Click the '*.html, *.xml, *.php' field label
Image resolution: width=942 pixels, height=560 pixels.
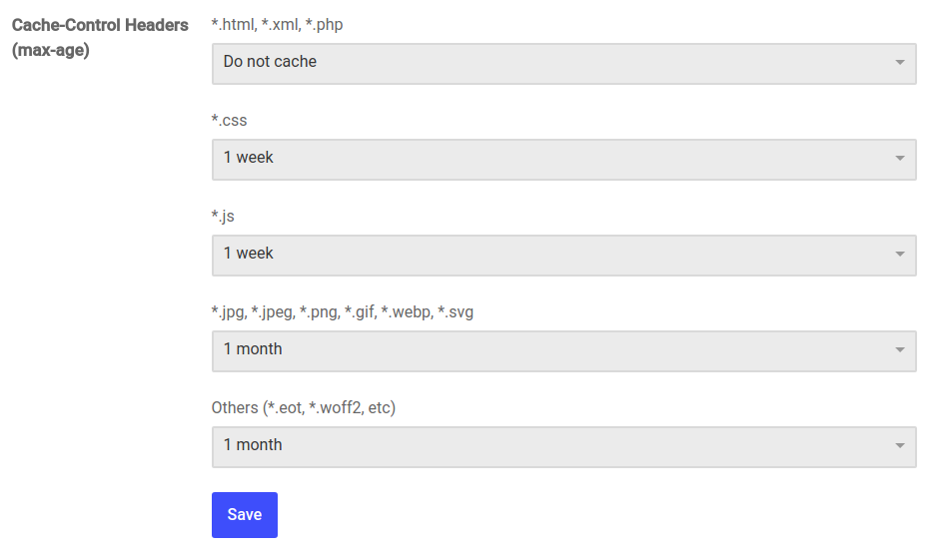(x=277, y=25)
